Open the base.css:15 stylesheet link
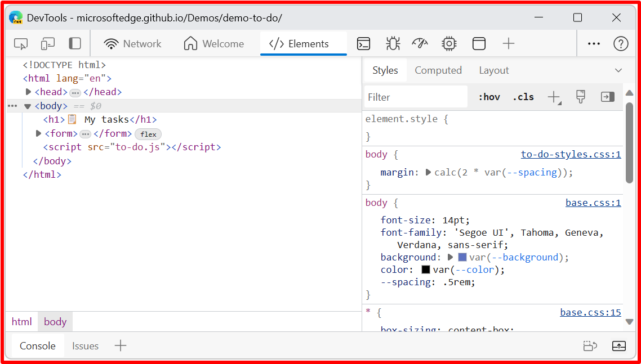 tap(590, 312)
